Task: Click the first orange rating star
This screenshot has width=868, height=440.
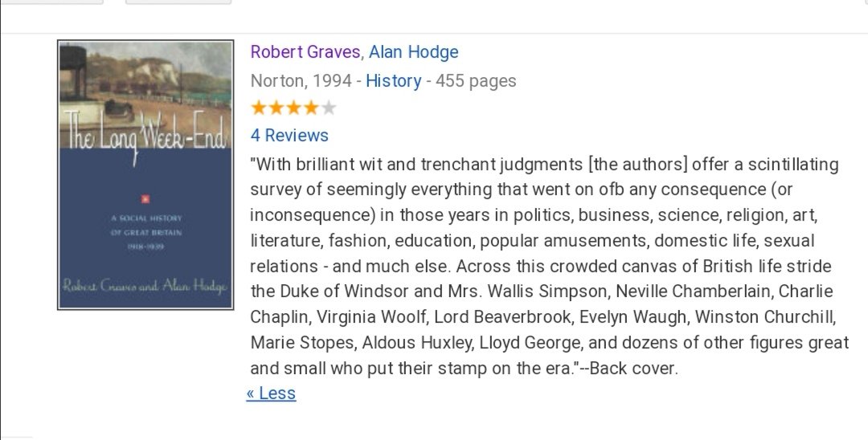Action: tap(259, 108)
